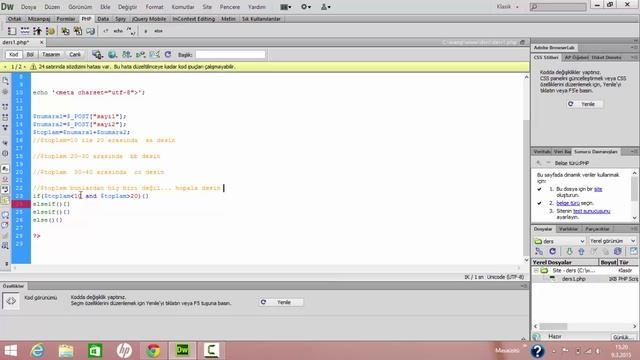The height and width of the screenshot is (360, 640).
Task: Enable Canlı live view
Action: (75, 54)
